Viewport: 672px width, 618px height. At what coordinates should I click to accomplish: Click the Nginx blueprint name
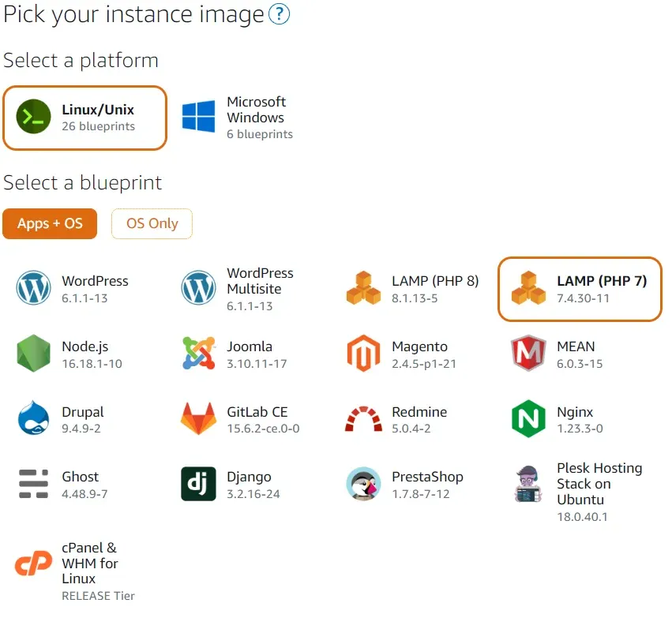[575, 412]
